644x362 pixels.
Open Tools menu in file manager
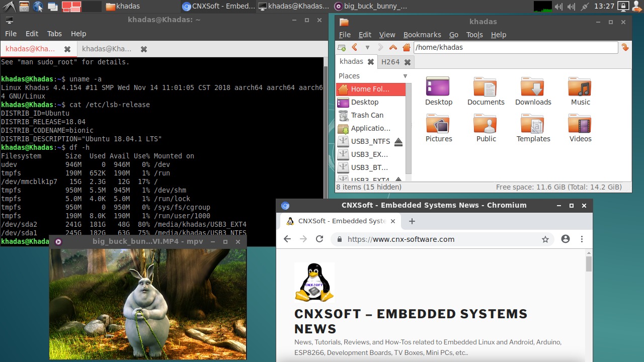tap(474, 35)
